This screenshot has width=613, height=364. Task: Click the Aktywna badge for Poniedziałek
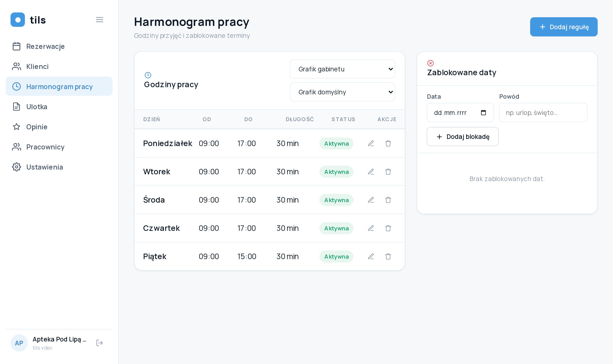pos(336,143)
